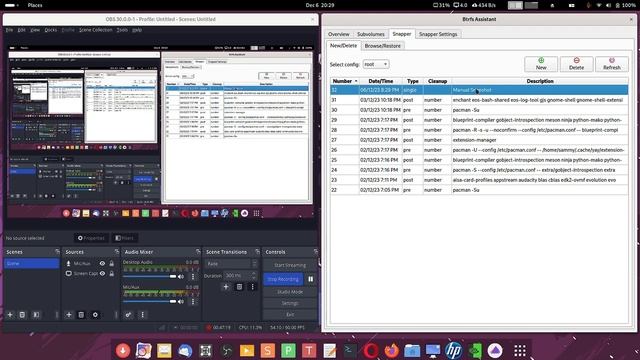
Task: Adjust Desktop Audio volume slider
Action: [149, 277]
